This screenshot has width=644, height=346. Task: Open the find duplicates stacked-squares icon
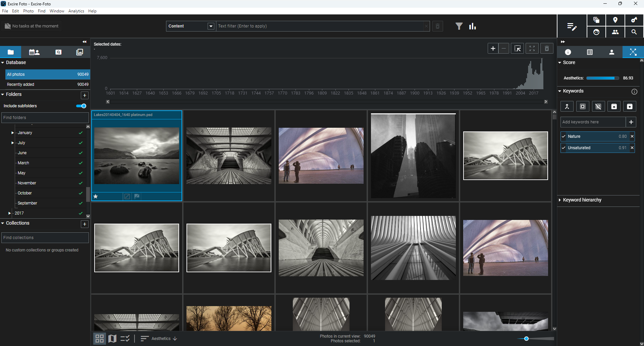596,20
